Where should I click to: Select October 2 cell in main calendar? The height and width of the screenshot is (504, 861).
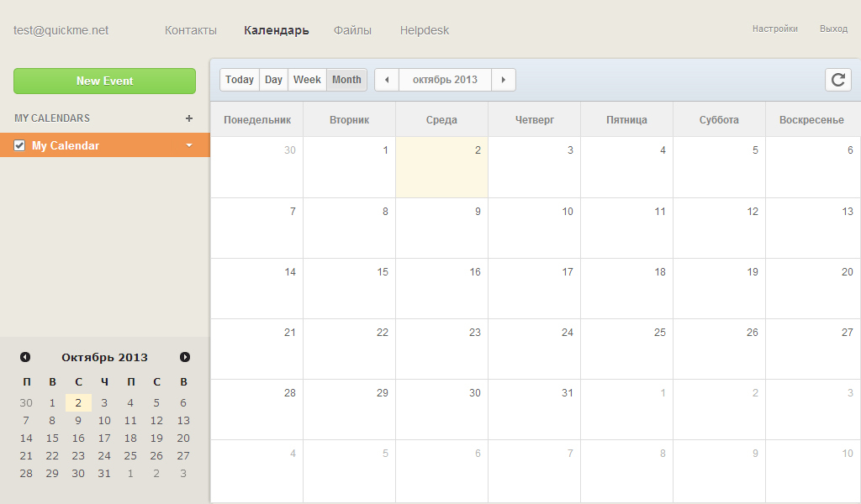tap(441, 167)
